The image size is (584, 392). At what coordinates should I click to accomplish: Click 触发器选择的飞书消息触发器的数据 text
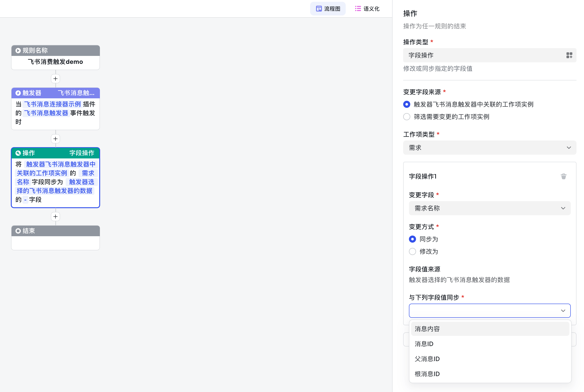pos(459,280)
